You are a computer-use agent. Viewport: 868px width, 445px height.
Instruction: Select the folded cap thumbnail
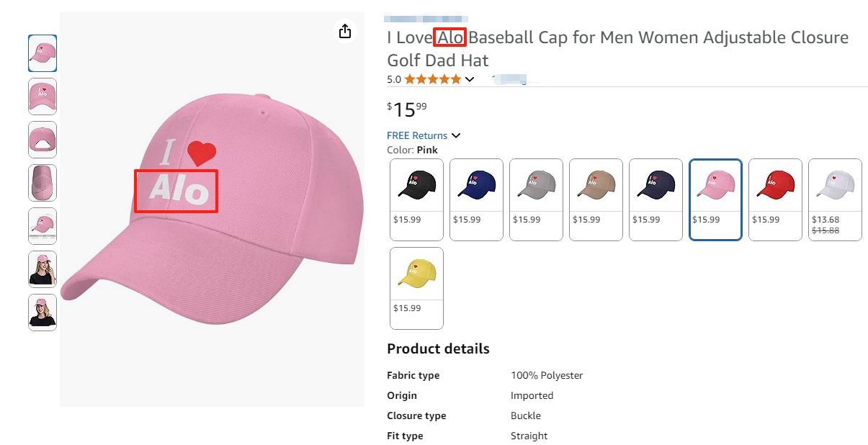point(42,183)
